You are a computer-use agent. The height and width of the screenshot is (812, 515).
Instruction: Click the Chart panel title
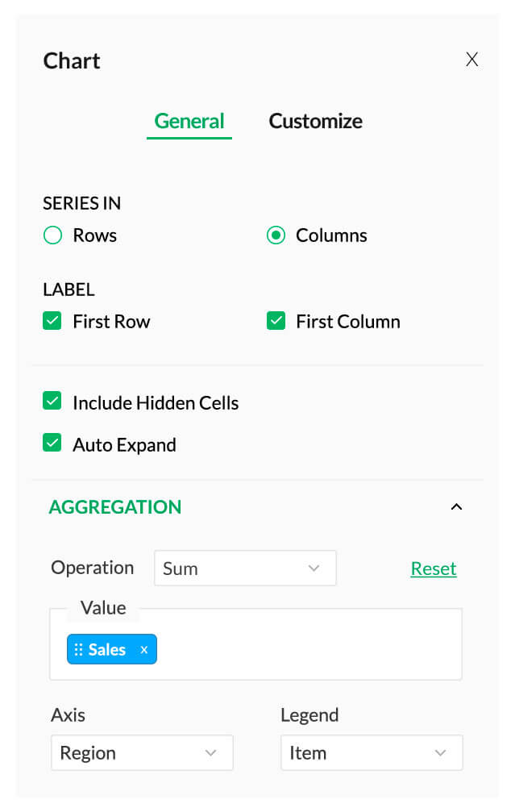[x=72, y=60]
